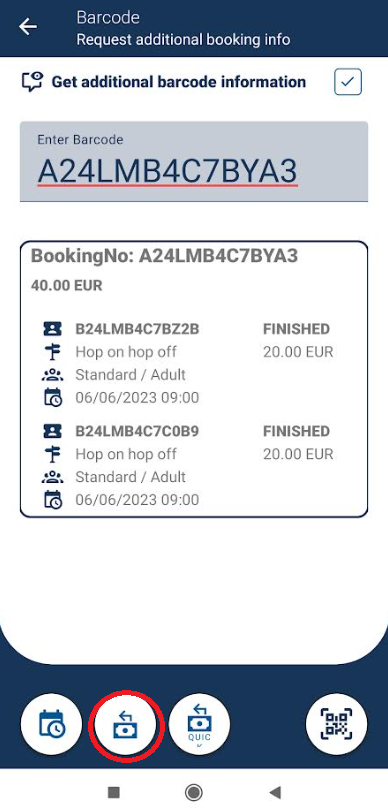Tap the first FINISHED status label
Screen dimensions: 388x810
[296, 329]
